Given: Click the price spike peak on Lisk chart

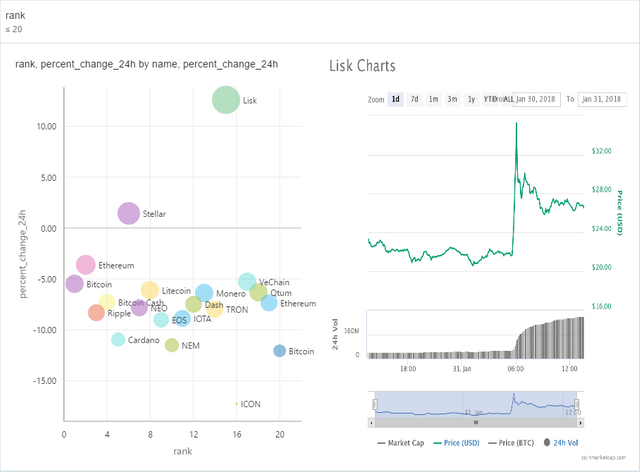Looking at the screenshot, I should click(x=516, y=123).
